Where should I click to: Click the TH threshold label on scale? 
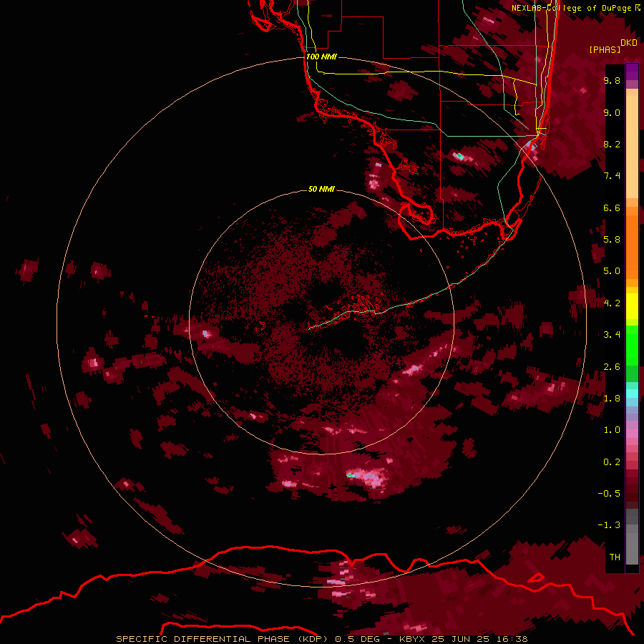pos(615,557)
